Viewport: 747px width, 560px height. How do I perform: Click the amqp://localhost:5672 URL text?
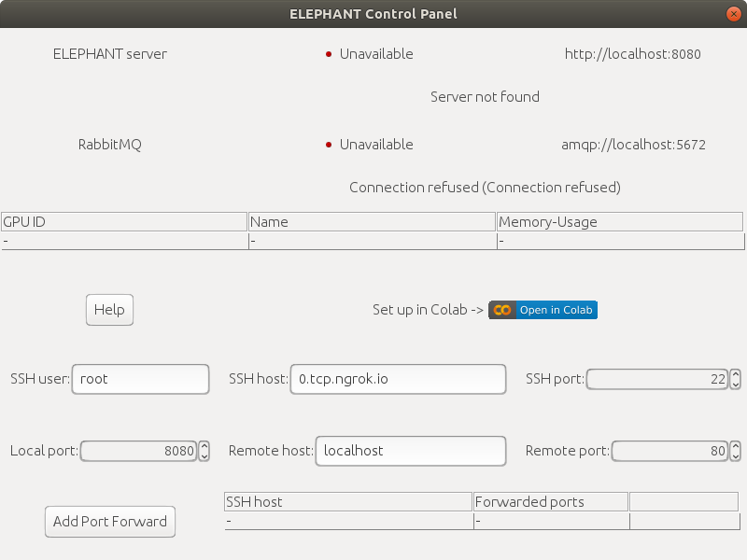633,145
